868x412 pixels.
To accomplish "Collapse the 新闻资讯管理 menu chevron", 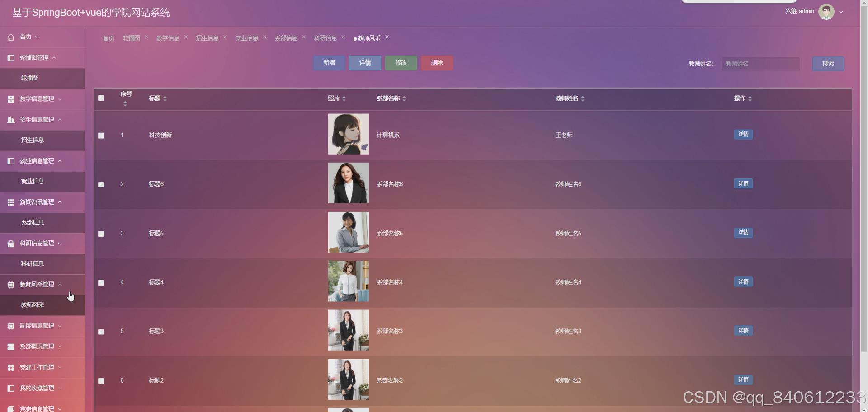I will (x=60, y=202).
